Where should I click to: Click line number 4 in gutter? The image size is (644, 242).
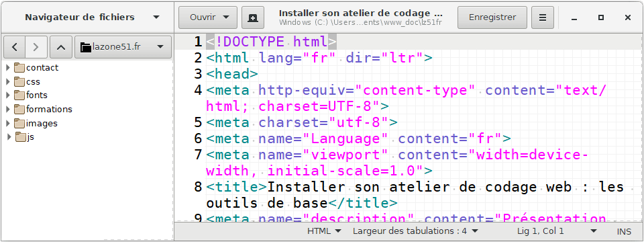[x=198, y=90]
